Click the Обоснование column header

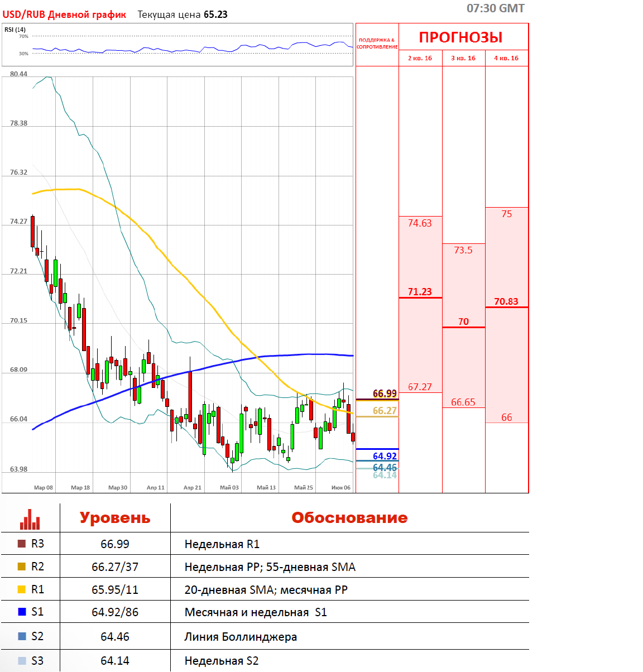(349, 518)
